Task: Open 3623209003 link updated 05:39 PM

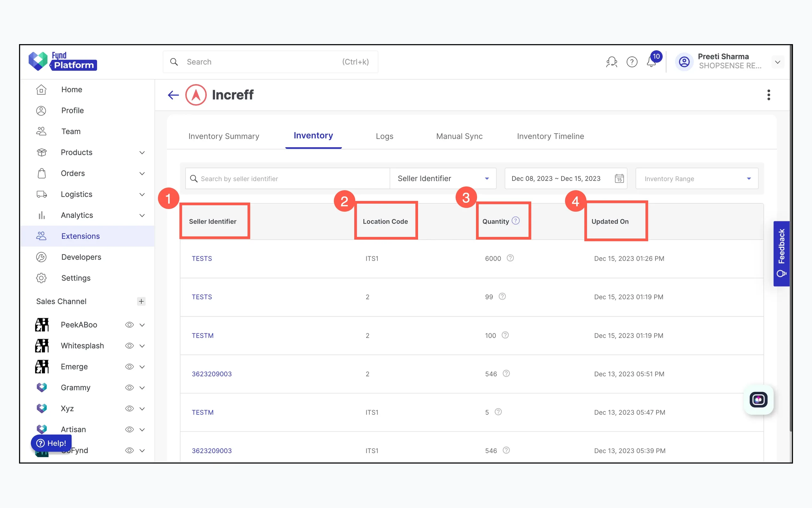Action: click(212, 451)
